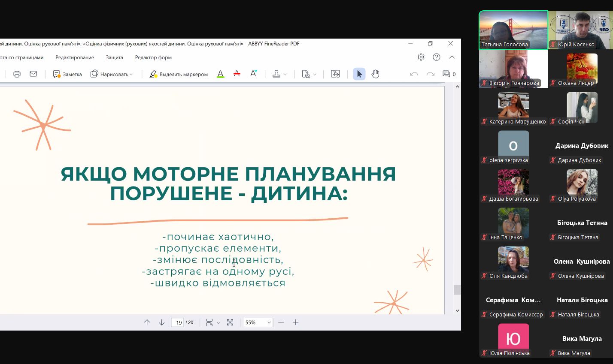
Task: Select the strikethrough text markup tool
Action: 237,74
